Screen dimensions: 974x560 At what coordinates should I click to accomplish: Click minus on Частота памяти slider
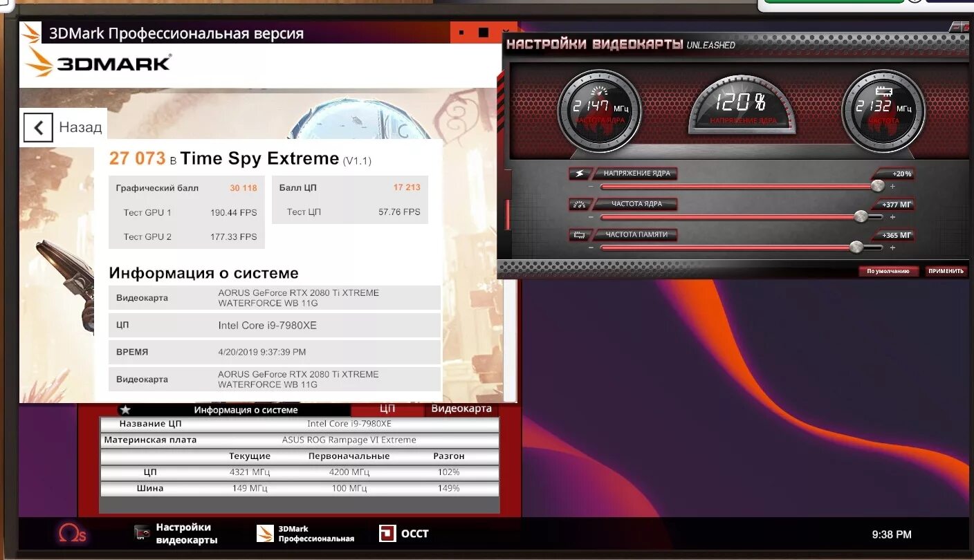pyautogui.click(x=591, y=248)
